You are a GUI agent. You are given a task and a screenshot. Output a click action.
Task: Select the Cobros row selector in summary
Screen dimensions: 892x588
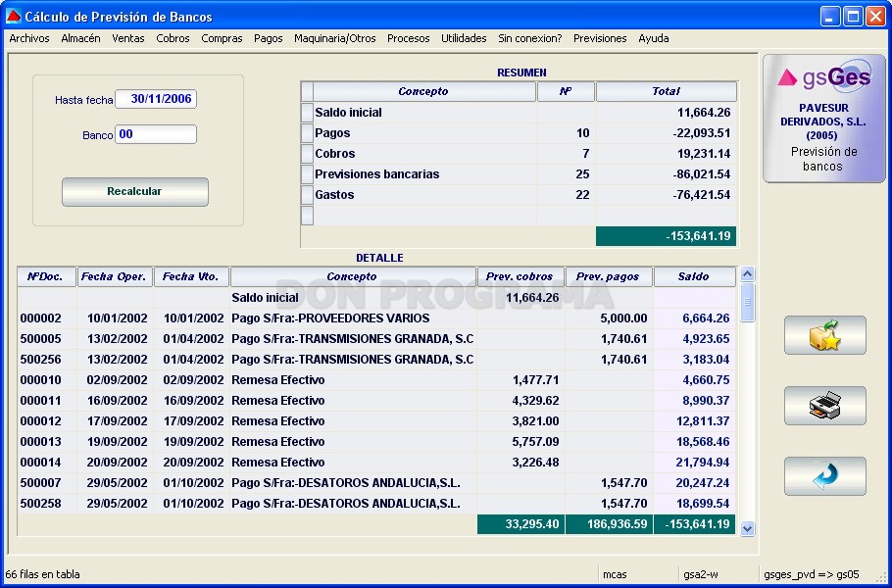(x=307, y=154)
